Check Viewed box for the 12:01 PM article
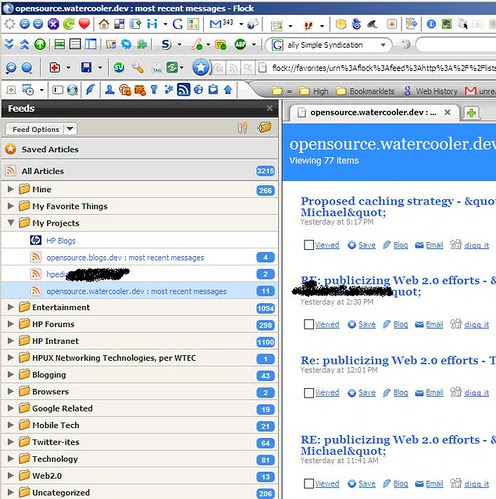 tap(309, 393)
